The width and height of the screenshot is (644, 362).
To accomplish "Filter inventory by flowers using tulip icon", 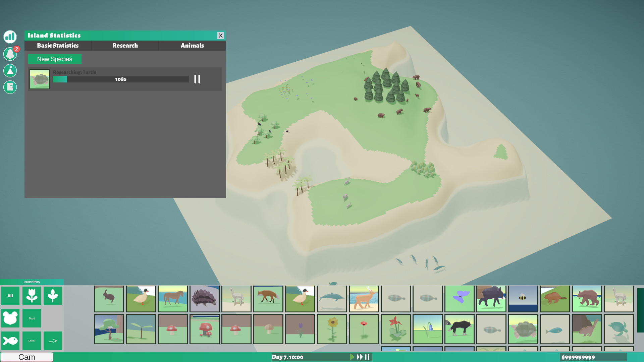I will point(31,296).
